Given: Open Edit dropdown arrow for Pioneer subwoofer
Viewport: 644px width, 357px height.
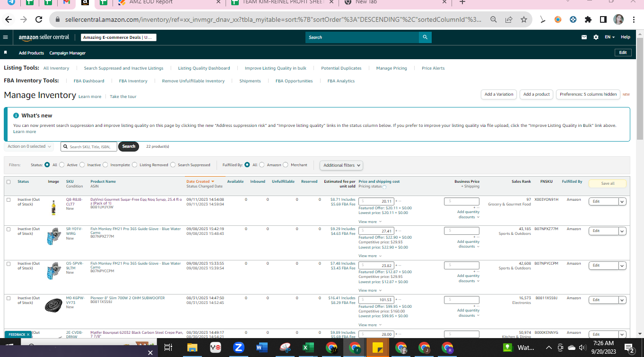Looking at the screenshot, I should tap(622, 300).
